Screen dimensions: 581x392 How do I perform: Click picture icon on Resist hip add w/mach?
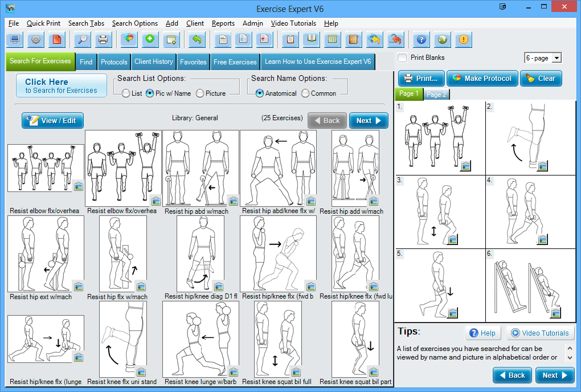pos(374,201)
